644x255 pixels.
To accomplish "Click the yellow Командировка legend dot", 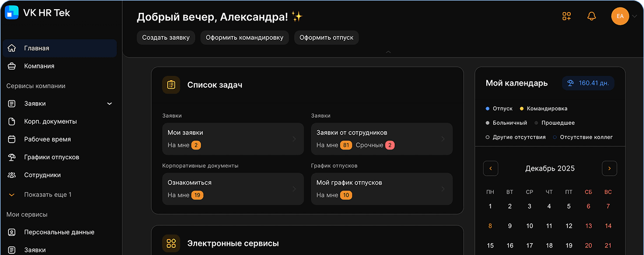I will click(x=522, y=109).
